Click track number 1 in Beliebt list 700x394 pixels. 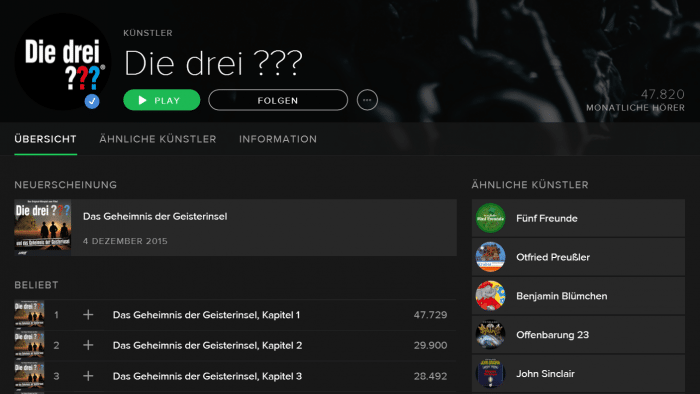(56, 315)
